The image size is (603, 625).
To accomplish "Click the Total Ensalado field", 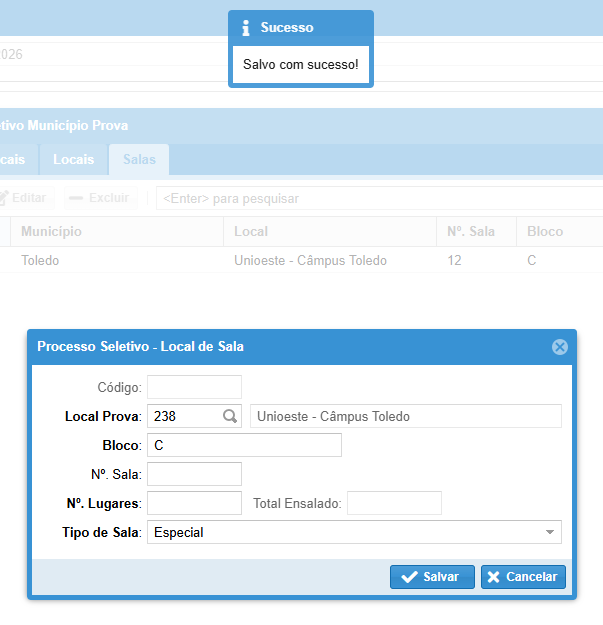I will (x=393, y=503).
